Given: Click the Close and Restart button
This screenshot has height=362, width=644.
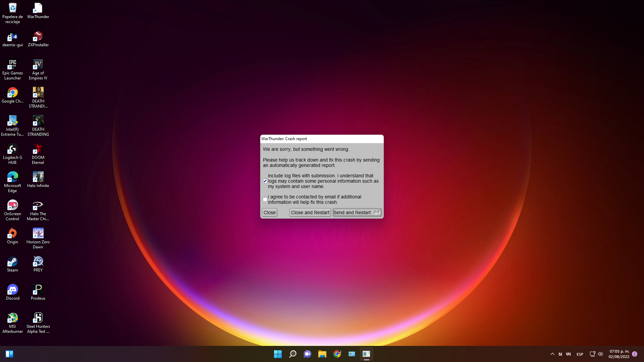Looking at the screenshot, I should [x=310, y=213].
